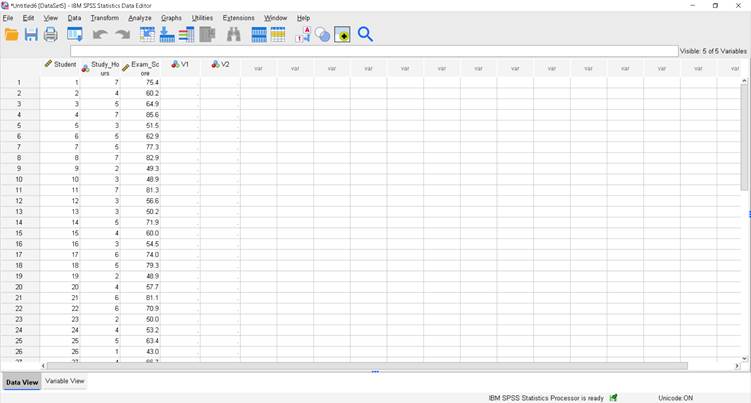This screenshot has height=403, width=751.
Task: Click the Find binoculars icon
Action: click(233, 35)
